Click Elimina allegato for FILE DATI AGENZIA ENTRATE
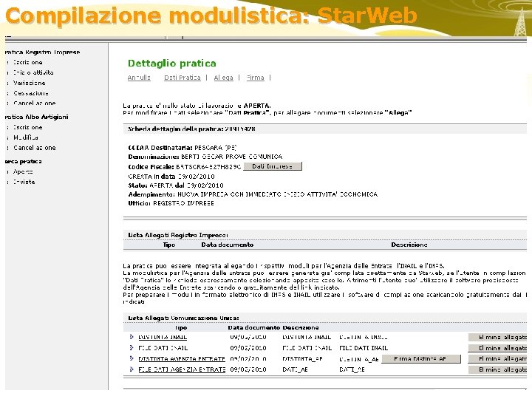Screen dimensions: 532x399 pos(497,369)
